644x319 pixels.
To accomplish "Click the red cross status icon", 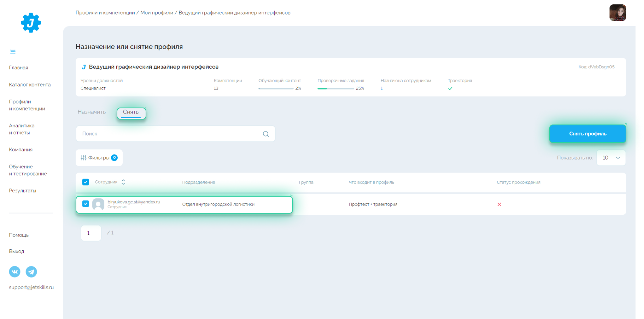I will click(499, 204).
